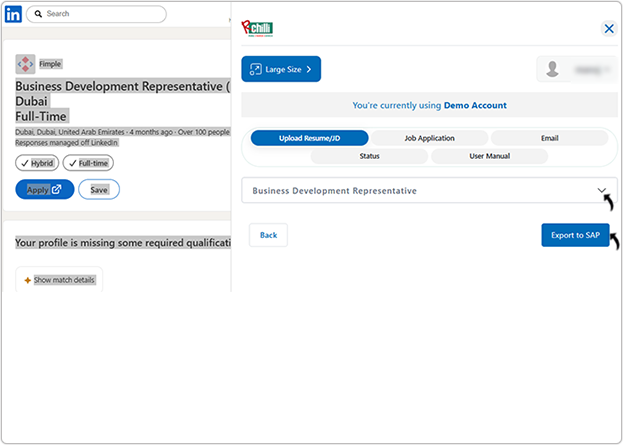The height and width of the screenshot is (445, 623).
Task: Toggle the Full-time filter chip
Action: tap(88, 163)
